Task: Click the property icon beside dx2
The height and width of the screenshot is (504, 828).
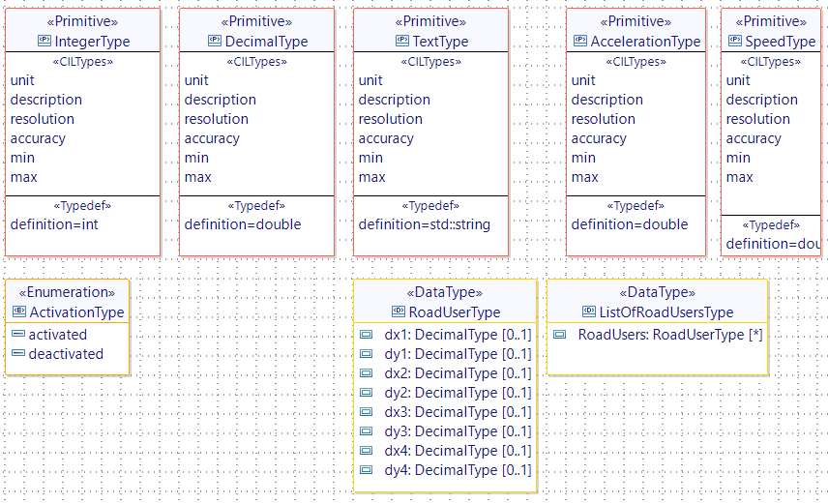Action: pos(366,373)
